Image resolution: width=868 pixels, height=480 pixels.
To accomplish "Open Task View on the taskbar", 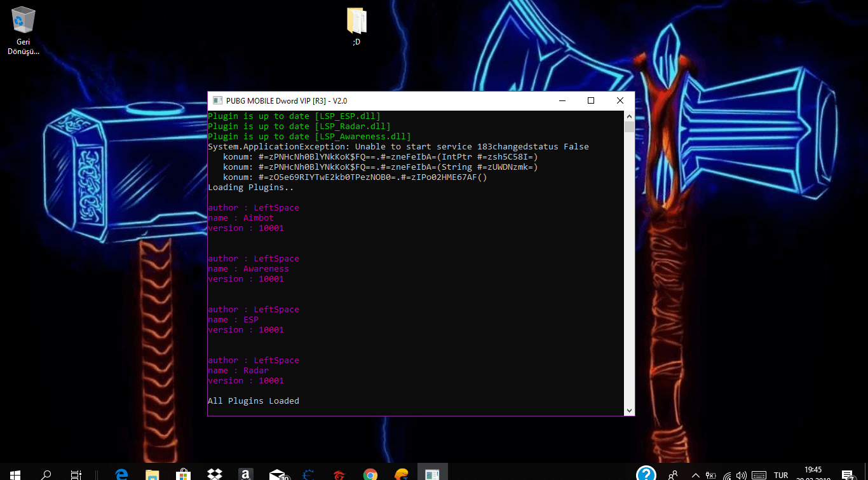I will coord(76,474).
